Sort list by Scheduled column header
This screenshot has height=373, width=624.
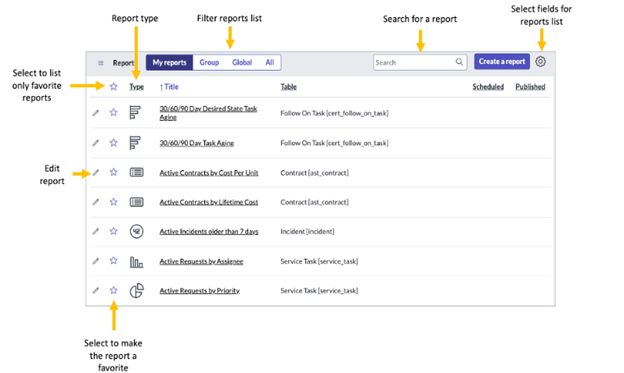click(488, 87)
